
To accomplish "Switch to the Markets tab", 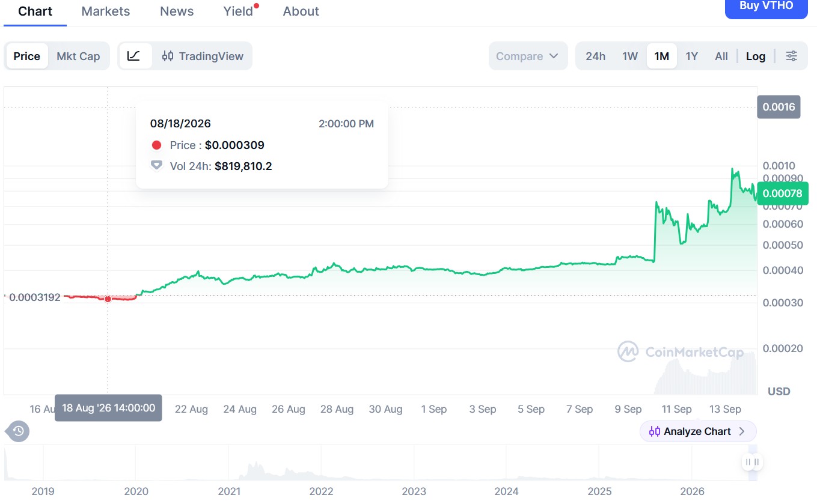I will (106, 11).
